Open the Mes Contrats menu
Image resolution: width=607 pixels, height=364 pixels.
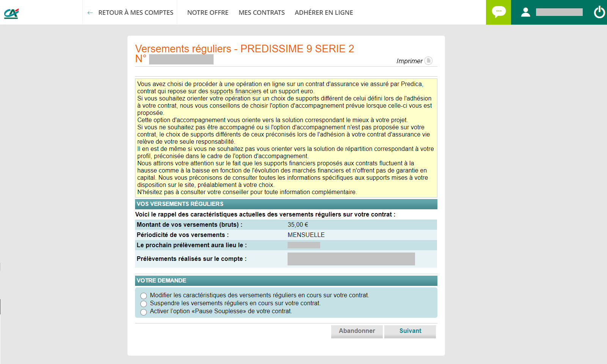pyautogui.click(x=261, y=13)
